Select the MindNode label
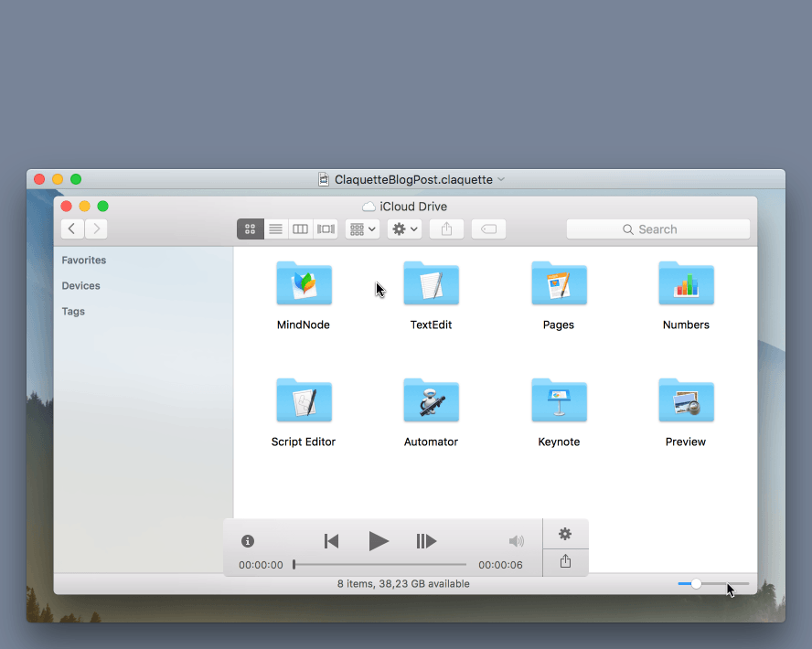This screenshot has height=649, width=812. [x=304, y=324]
